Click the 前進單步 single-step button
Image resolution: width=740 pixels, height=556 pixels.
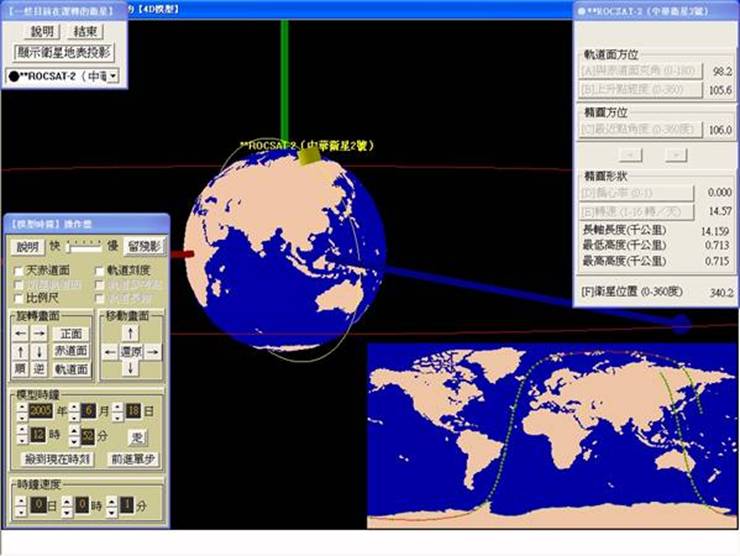(x=133, y=459)
